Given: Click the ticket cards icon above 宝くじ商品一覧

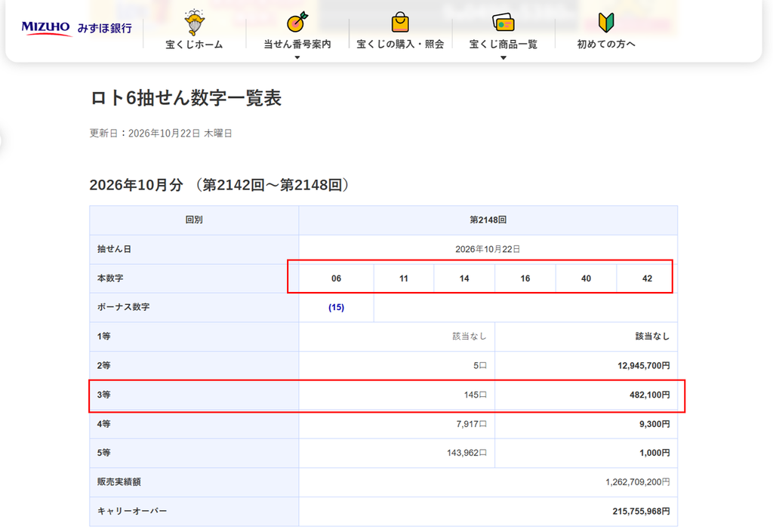Looking at the screenshot, I should (504, 22).
